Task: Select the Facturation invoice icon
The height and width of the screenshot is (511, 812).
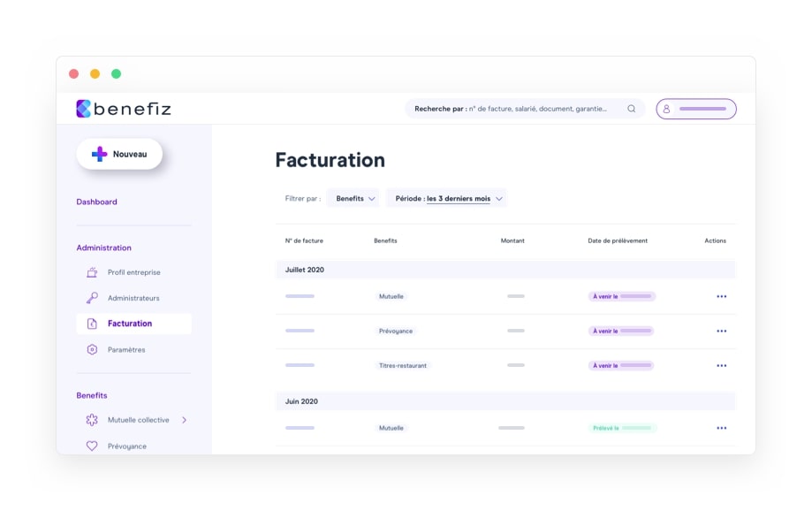Action: coord(92,324)
